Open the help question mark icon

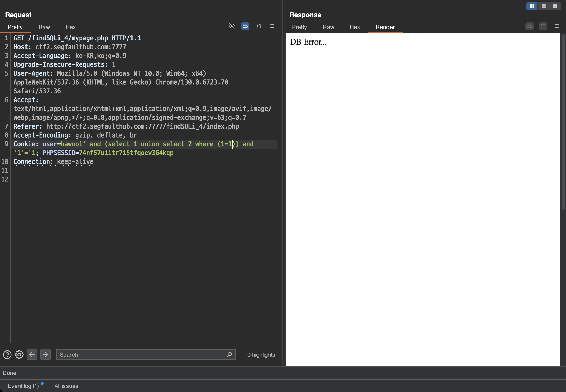coord(7,355)
